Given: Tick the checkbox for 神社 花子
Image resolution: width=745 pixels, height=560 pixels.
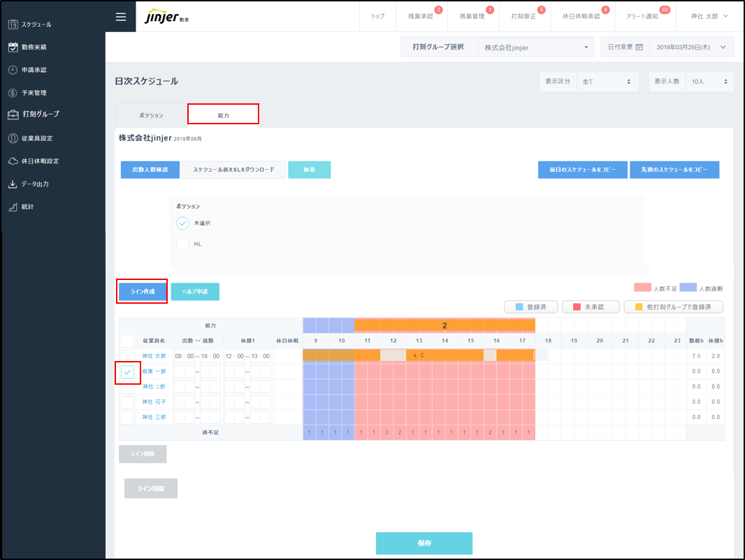Looking at the screenshot, I should tap(127, 402).
